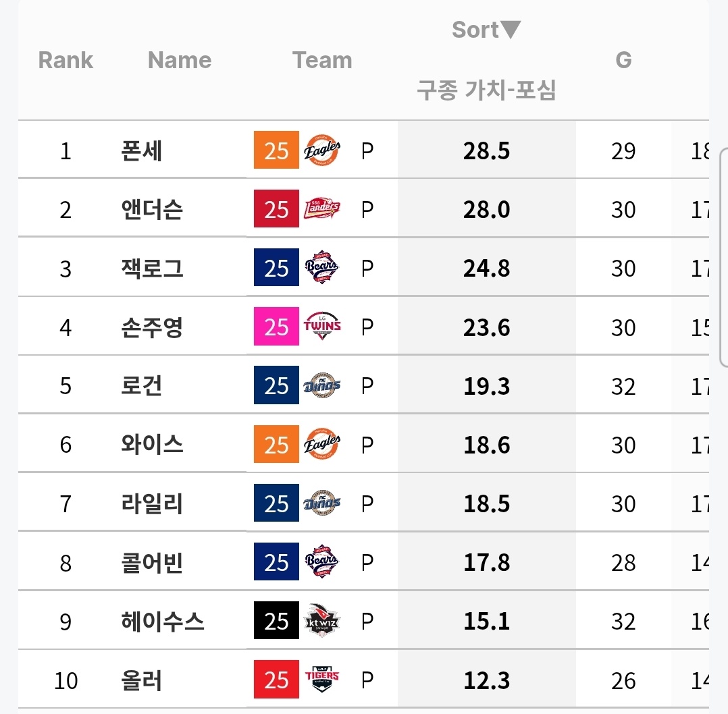The width and height of the screenshot is (728, 714).
Task: Click the Rank column header
Action: [66, 60]
